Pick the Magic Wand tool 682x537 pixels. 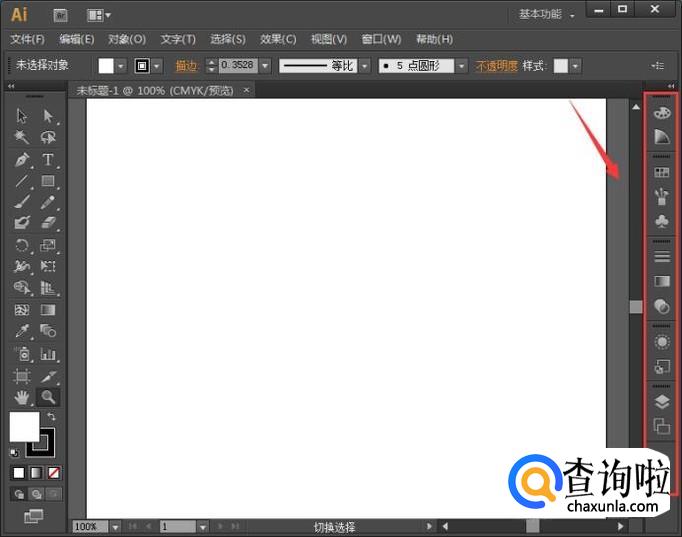click(22, 138)
